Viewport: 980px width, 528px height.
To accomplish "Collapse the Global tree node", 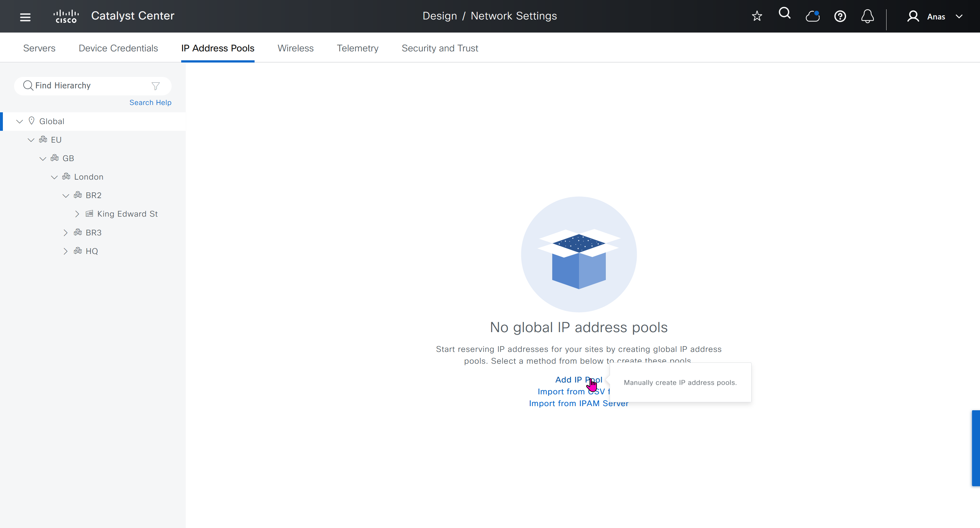I will [19, 121].
